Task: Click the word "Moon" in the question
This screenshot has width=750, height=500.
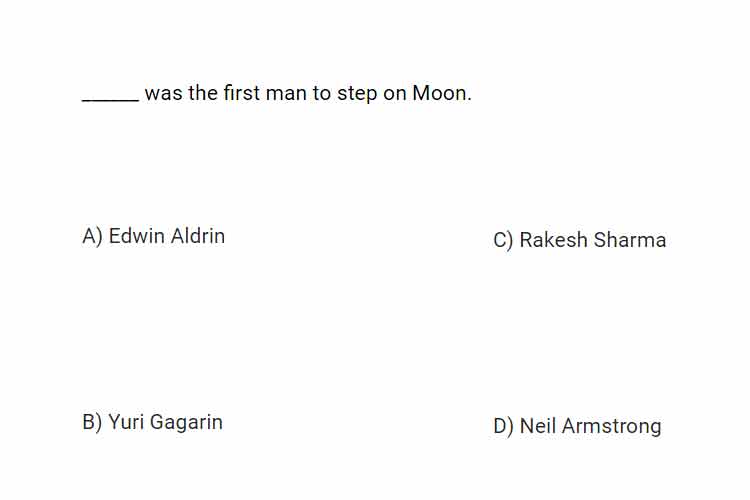Action: [440, 93]
